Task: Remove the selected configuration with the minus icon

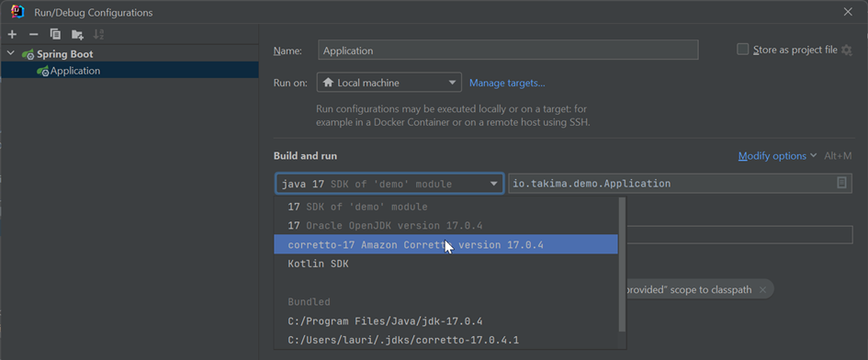Action: pos(33,34)
